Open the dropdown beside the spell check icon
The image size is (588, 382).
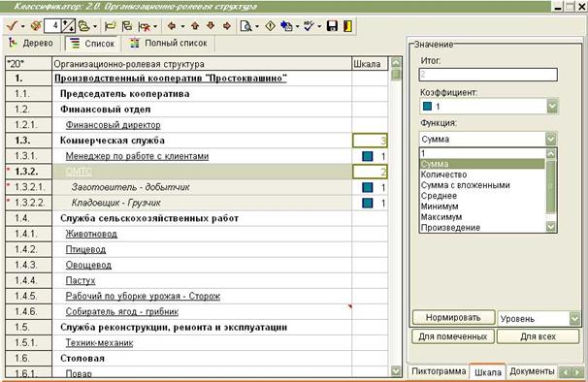319,26
